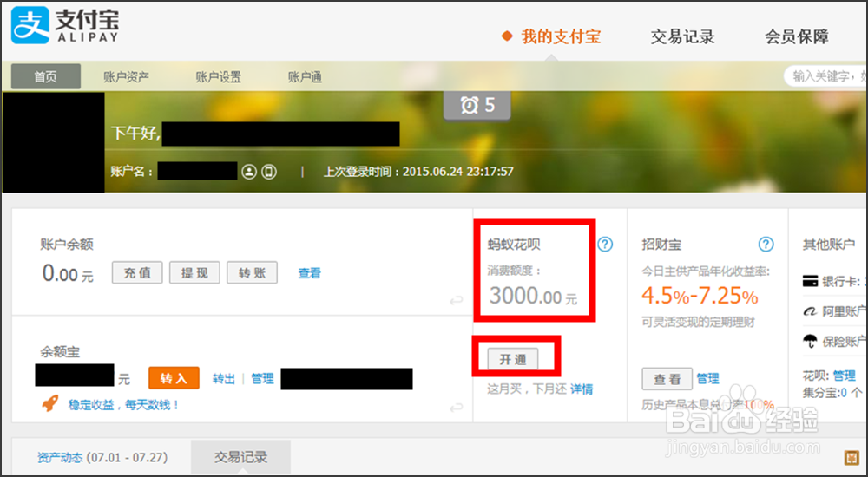Screen dimensions: 868x477
Task: Click the umbrella insurance account icon
Action: pos(810,341)
